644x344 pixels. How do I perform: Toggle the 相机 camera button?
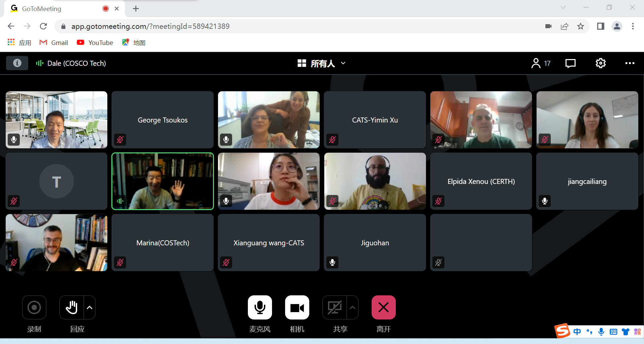click(x=297, y=307)
